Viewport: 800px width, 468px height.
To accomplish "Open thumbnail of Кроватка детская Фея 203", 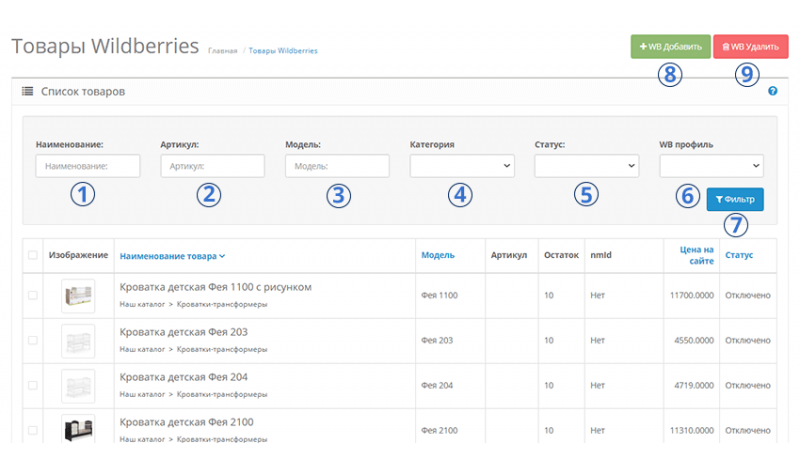I will click(78, 340).
